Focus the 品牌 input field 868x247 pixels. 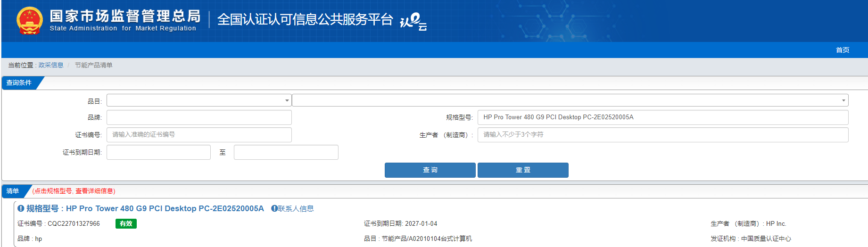point(199,117)
